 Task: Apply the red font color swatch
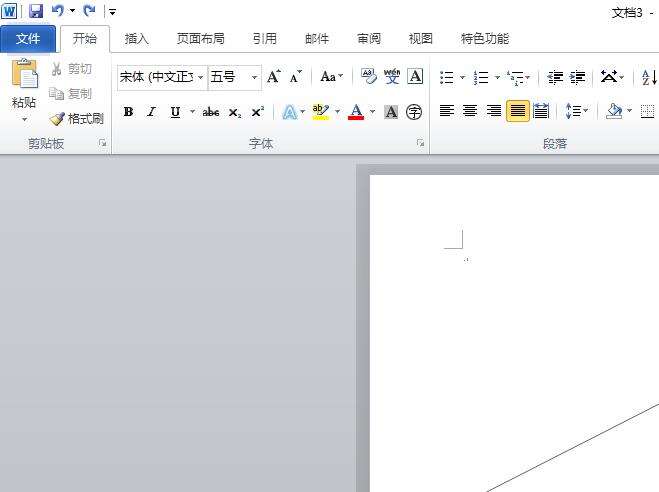[x=355, y=112]
